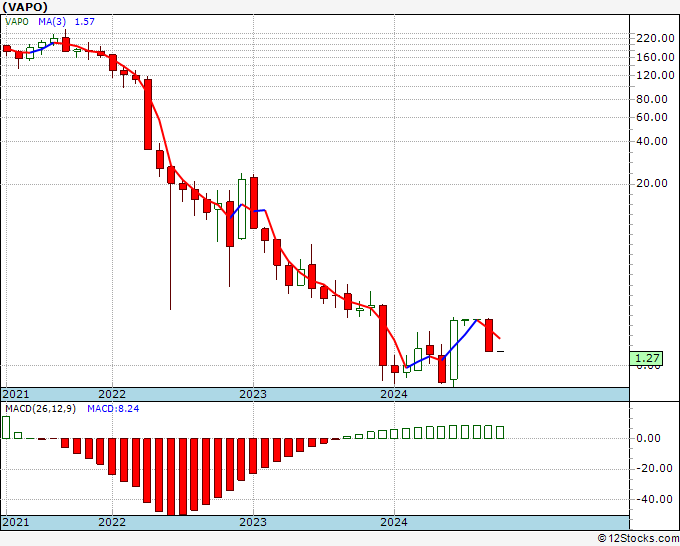Select 2022 on the MACD time axis
The image size is (680, 546).
tap(112, 522)
